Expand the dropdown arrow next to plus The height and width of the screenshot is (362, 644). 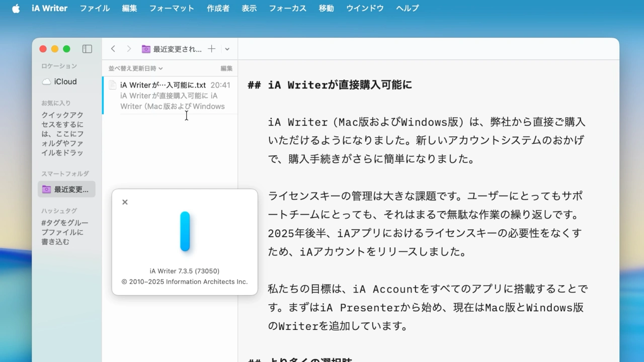pyautogui.click(x=227, y=49)
